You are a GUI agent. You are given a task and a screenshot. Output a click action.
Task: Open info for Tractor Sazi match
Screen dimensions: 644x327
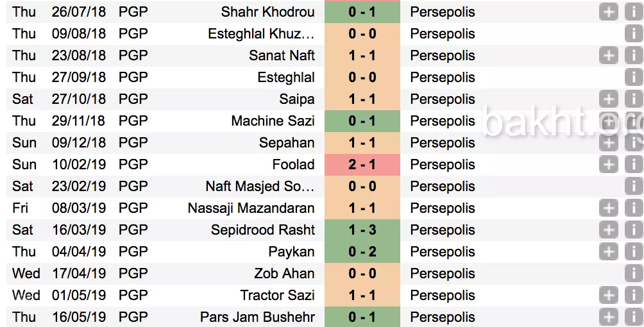(633, 296)
